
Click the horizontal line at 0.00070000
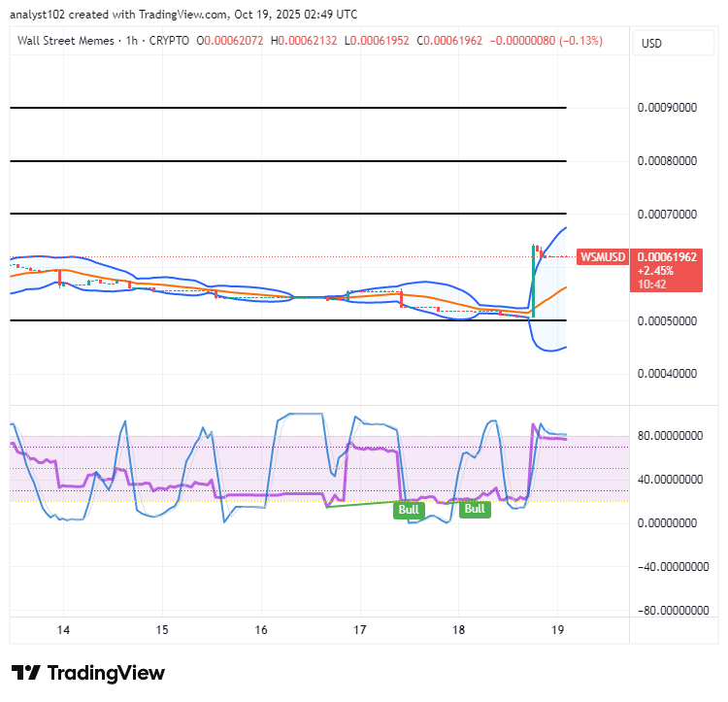(x=288, y=214)
